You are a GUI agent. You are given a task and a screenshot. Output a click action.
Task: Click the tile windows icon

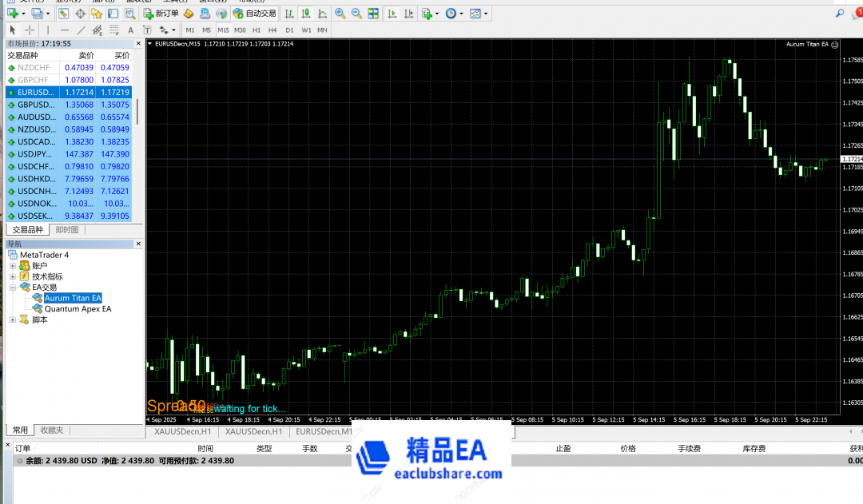click(x=372, y=14)
